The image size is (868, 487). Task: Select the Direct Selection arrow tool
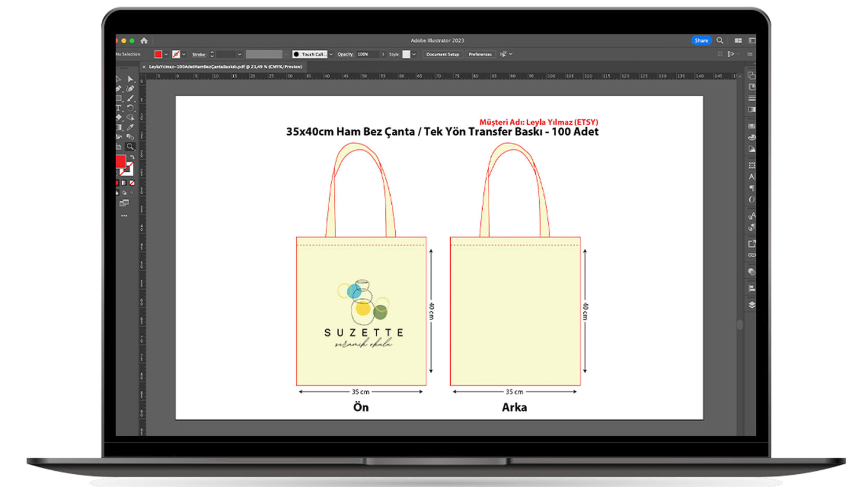point(130,79)
